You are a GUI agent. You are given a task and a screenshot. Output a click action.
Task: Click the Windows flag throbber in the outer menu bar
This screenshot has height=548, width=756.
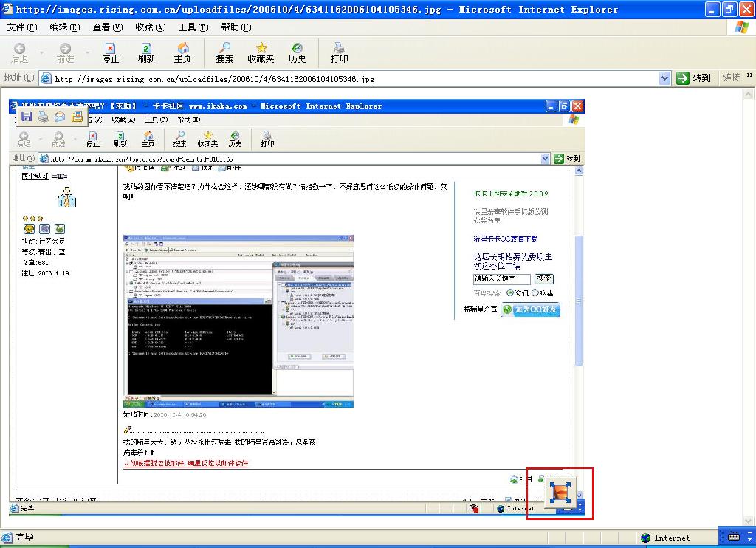coord(742,27)
